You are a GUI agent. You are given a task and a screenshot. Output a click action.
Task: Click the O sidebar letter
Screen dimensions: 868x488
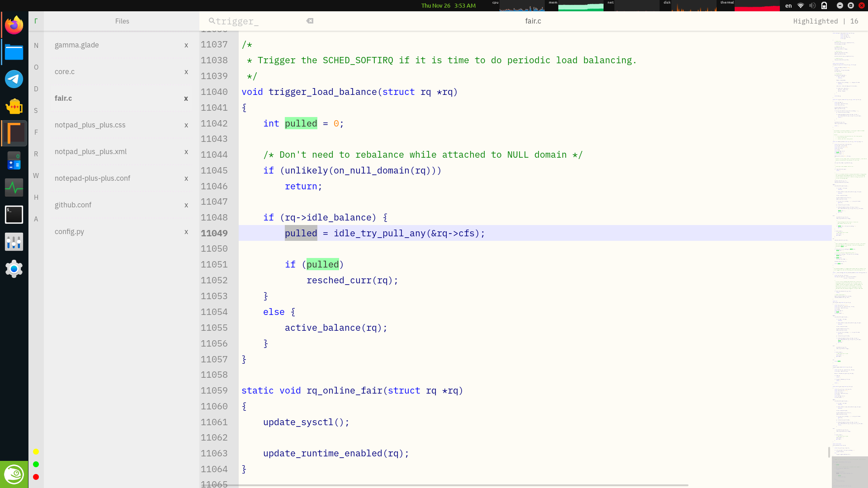point(36,67)
